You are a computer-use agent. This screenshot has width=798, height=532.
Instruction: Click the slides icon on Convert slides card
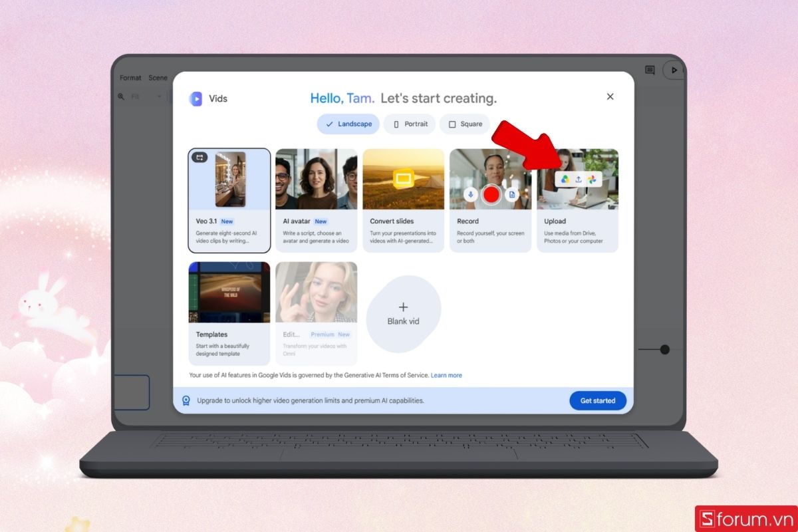coord(403,178)
